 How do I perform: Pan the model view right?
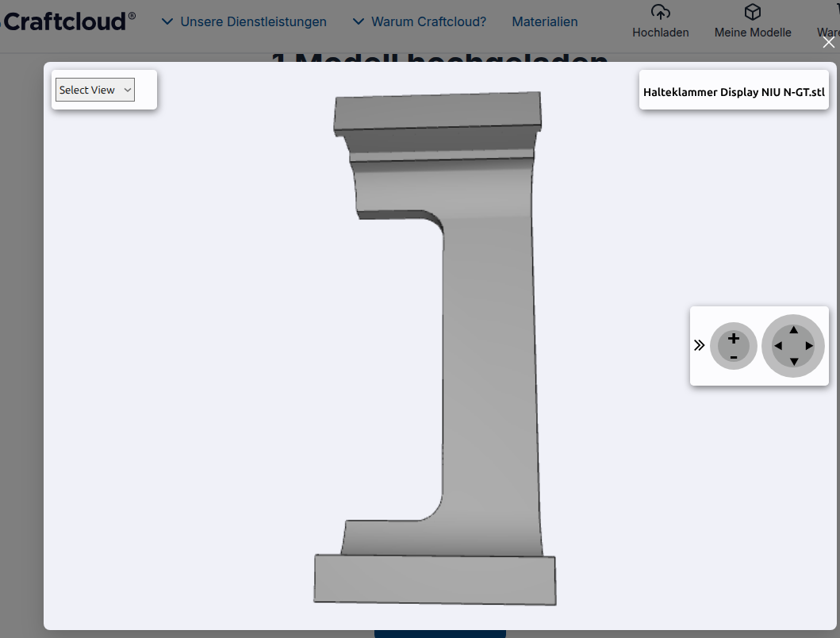[x=809, y=346]
